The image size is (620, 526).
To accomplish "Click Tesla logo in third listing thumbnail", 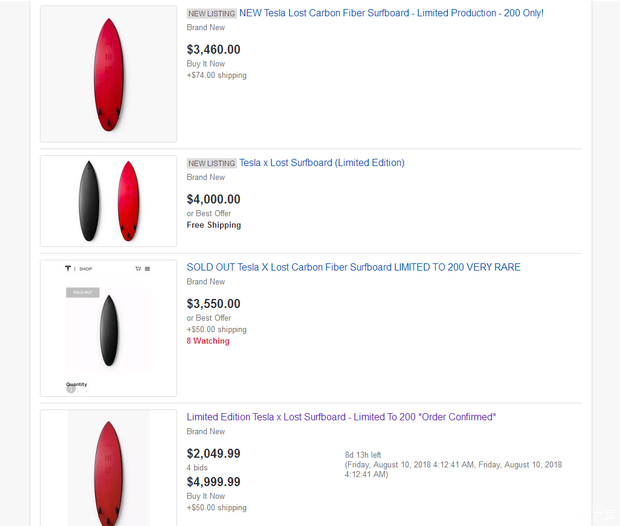I will click(69, 268).
